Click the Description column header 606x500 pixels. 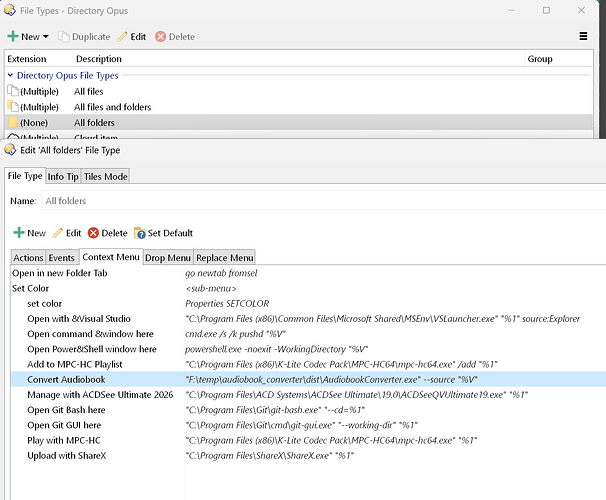point(299,59)
